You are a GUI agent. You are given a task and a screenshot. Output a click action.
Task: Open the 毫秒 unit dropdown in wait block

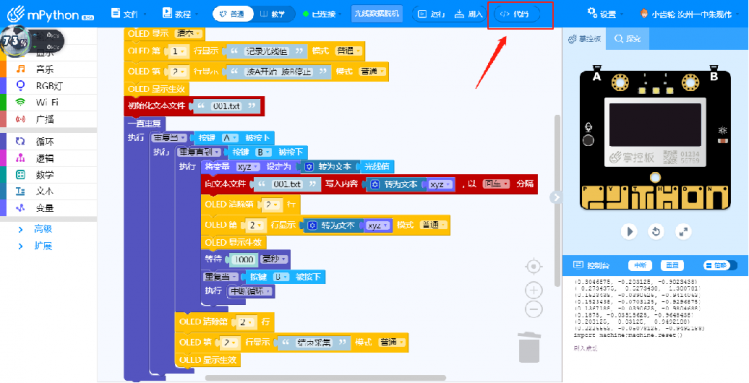(x=275, y=259)
